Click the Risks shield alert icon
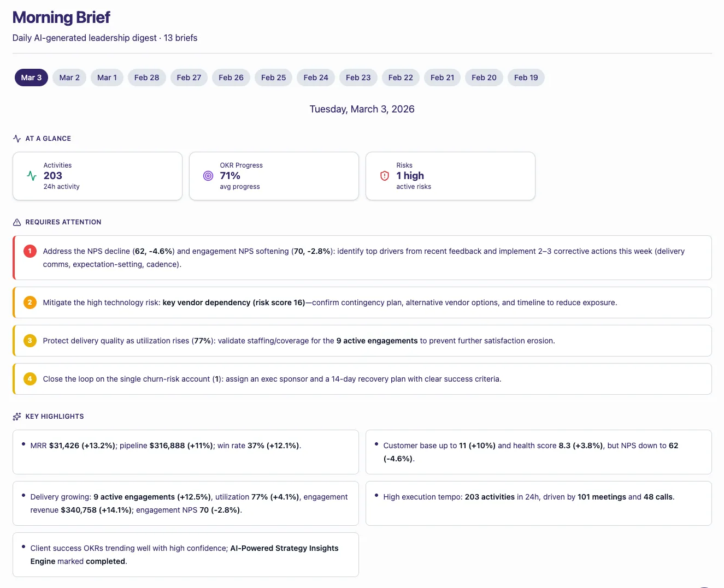The height and width of the screenshot is (588, 724). 385,176
